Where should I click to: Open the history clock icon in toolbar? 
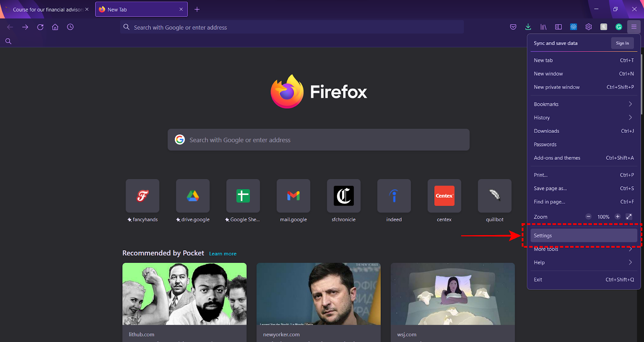70,27
